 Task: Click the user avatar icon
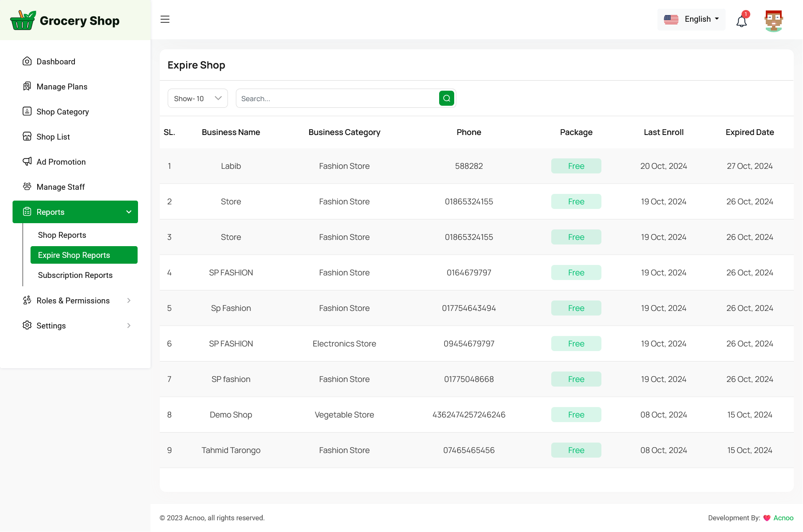773,20
